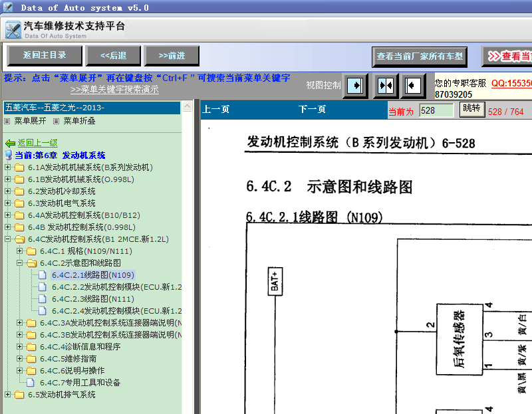Click the open folder icon of 6.4C发动机控制系统

pos(19,239)
